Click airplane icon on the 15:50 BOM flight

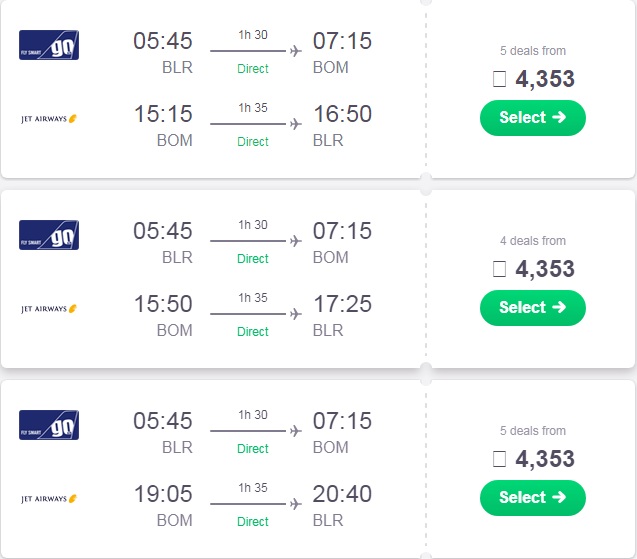(296, 314)
